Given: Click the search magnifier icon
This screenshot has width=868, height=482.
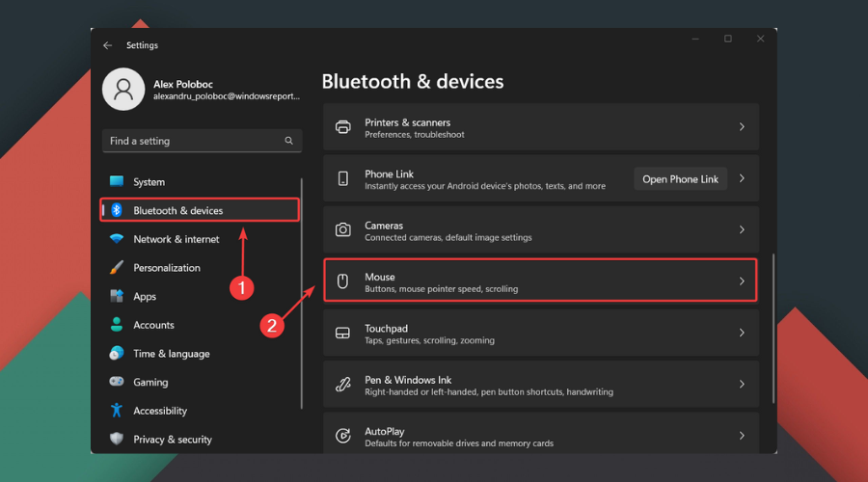Looking at the screenshot, I should [x=289, y=141].
